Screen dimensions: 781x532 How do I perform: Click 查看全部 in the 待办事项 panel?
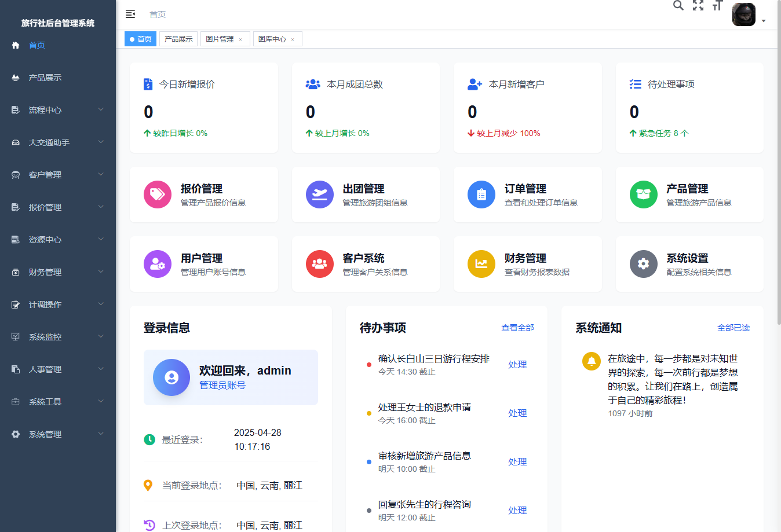517,327
